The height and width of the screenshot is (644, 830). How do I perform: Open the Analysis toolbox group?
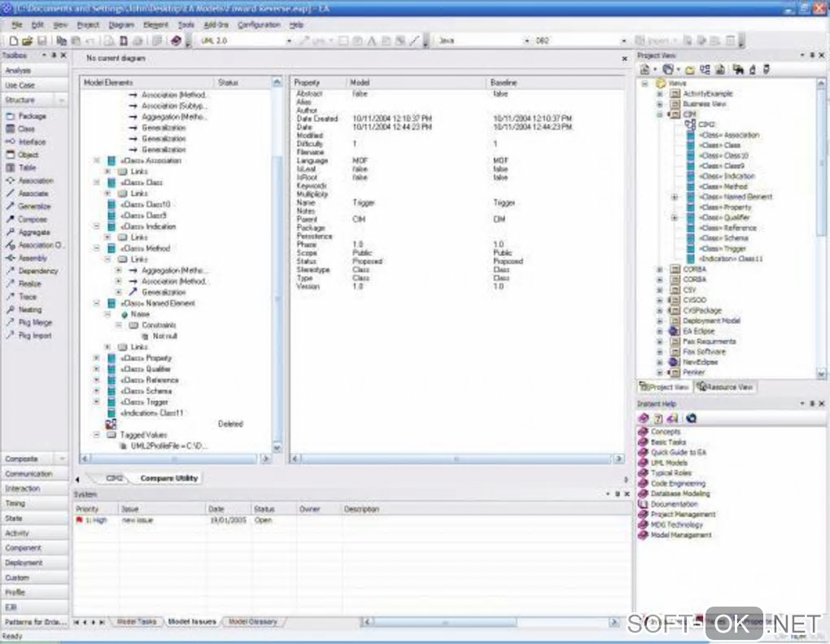point(34,70)
